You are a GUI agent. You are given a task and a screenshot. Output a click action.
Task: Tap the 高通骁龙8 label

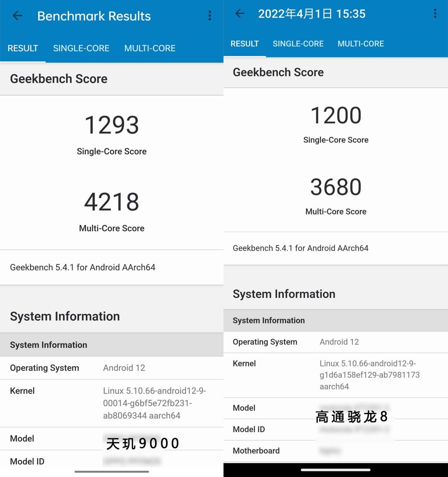pos(352,417)
